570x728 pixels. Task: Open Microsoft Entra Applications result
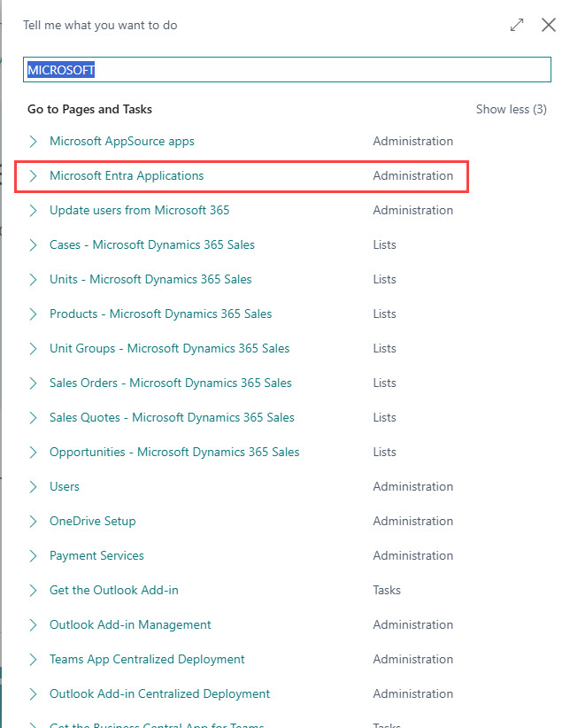[x=127, y=175]
